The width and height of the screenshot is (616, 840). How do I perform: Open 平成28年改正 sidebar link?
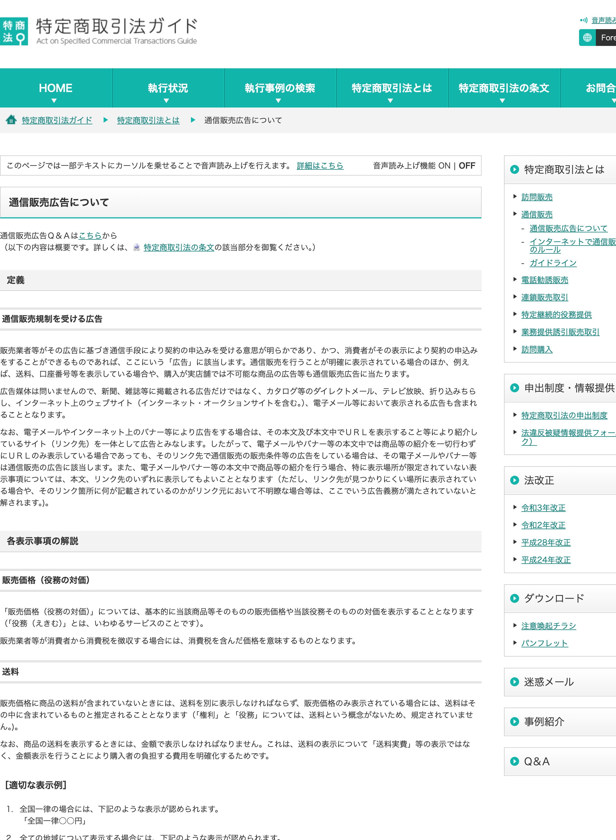pos(546,542)
